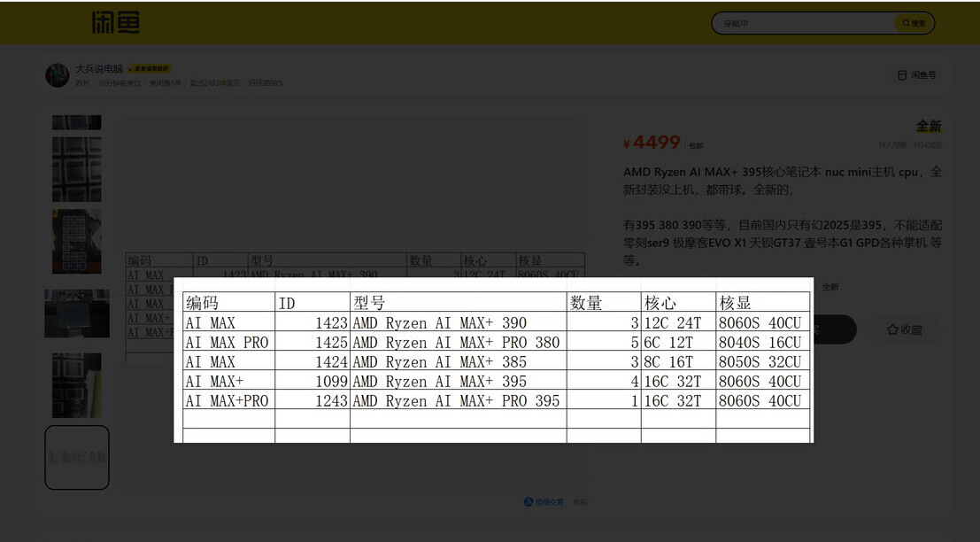This screenshot has height=542, width=980.
Task: Focus the search input field in header
Action: click(x=805, y=23)
